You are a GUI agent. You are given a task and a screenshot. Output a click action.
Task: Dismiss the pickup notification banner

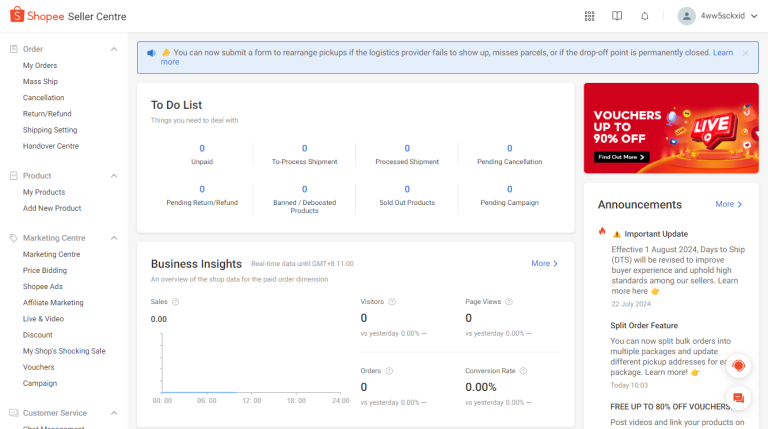coord(745,52)
